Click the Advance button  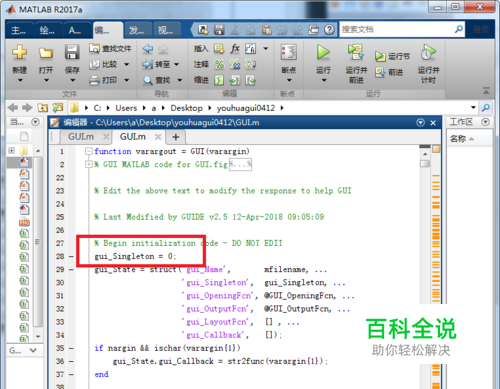[389, 72]
